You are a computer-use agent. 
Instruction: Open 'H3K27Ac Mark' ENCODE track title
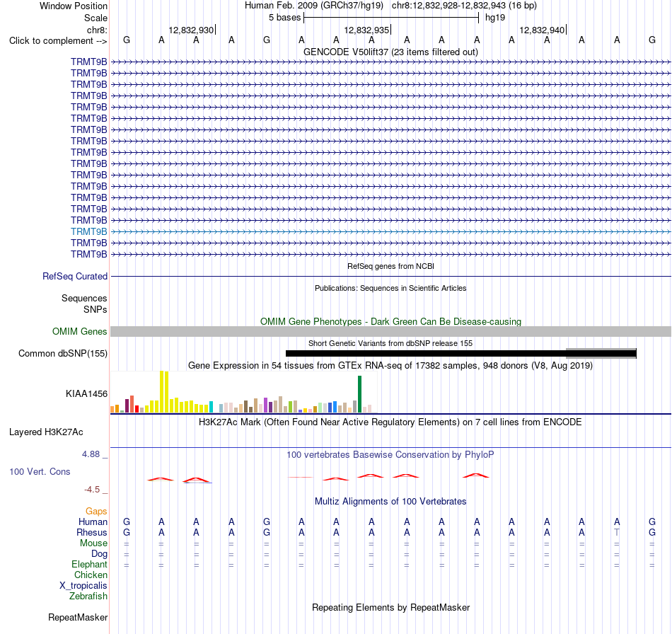click(x=390, y=422)
